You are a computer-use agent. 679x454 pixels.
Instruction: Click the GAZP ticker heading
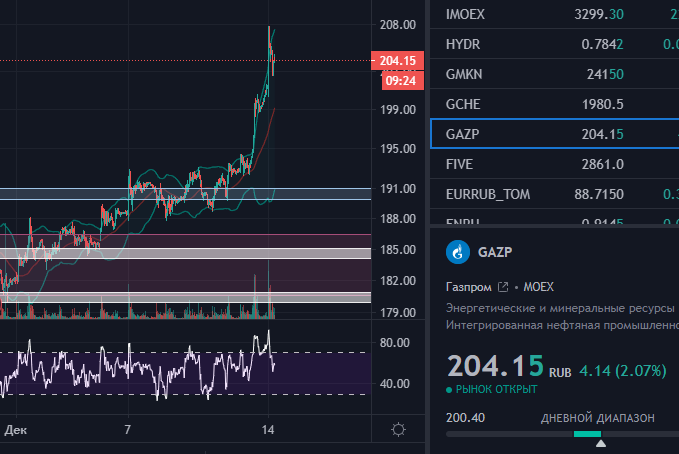pos(495,252)
